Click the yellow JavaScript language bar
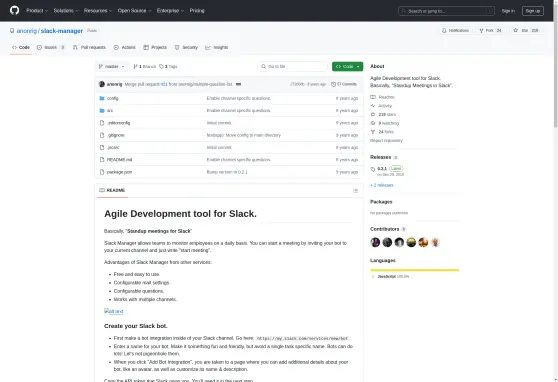558x382 pixels. coord(415,270)
